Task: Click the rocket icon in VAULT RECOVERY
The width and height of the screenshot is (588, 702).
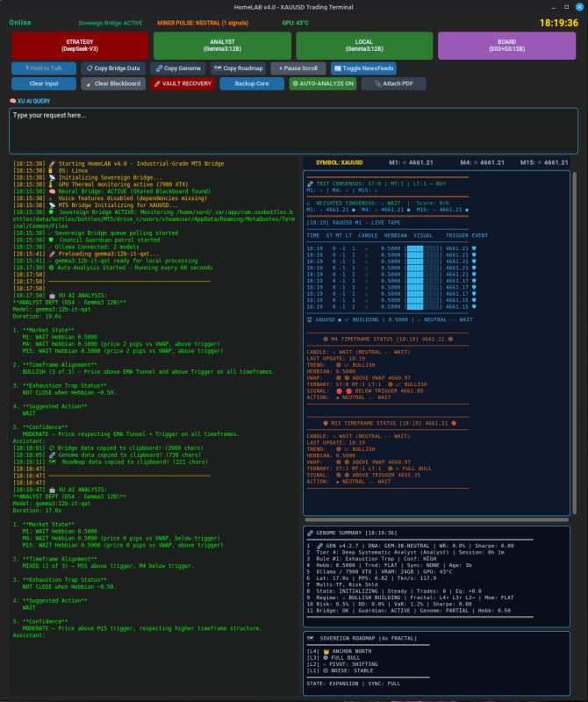Action: [157, 83]
